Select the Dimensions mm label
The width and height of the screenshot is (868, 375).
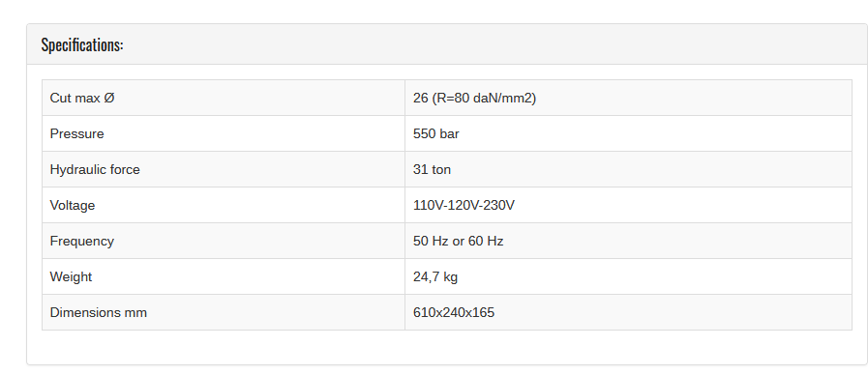[99, 312]
